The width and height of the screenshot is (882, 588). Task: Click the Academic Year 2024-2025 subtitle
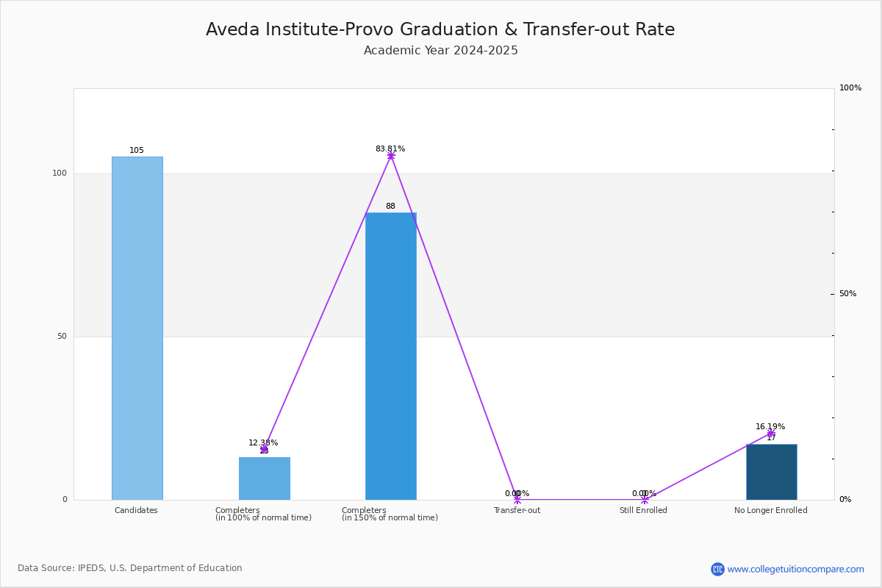(441, 51)
